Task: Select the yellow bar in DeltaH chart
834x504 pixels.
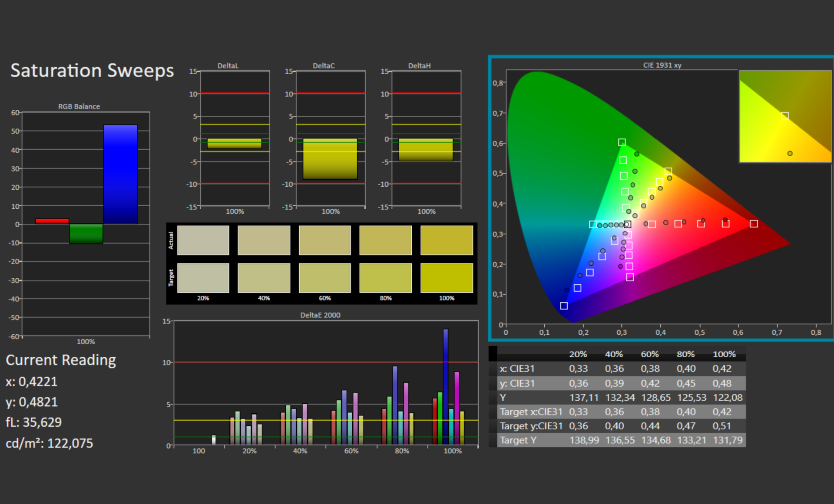Action: [426, 150]
